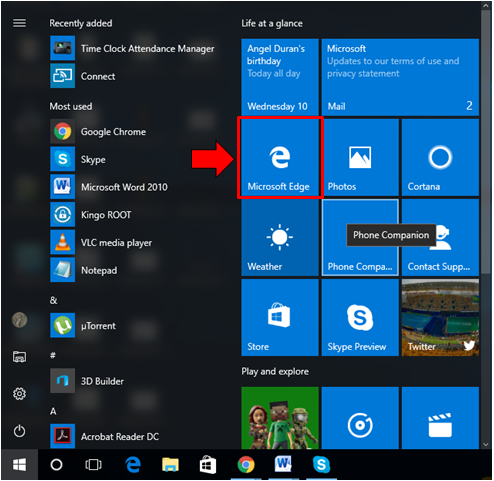The height and width of the screenshot is (481, 494).
Task: Launch the Cortana tile
Action: 440,158
